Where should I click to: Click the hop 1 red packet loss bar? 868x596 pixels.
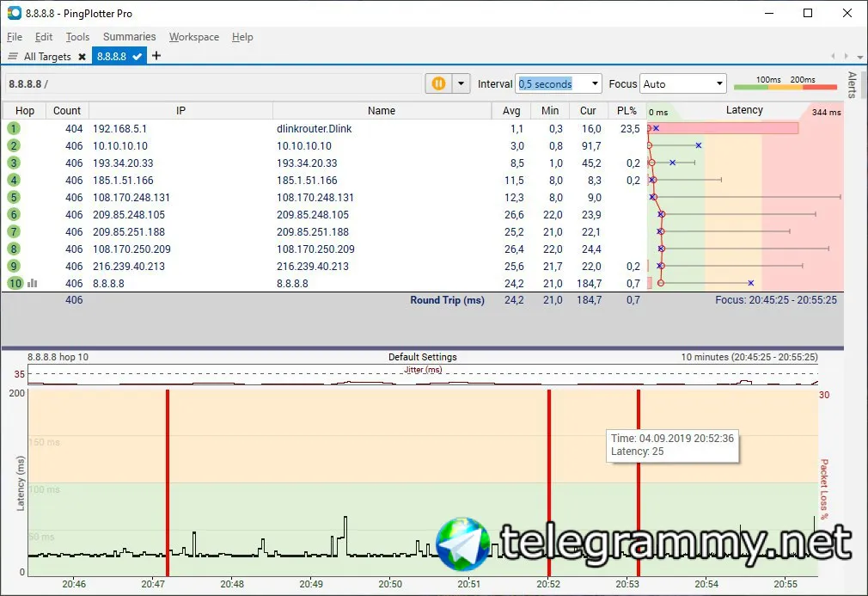pos(724,128)
